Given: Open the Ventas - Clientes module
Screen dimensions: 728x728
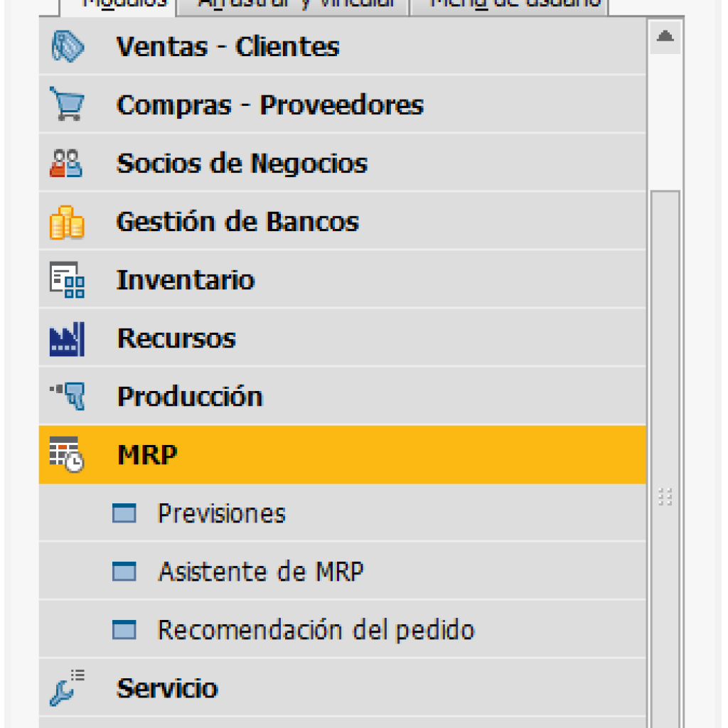Looking at the screenshot, I should (343, 46).
